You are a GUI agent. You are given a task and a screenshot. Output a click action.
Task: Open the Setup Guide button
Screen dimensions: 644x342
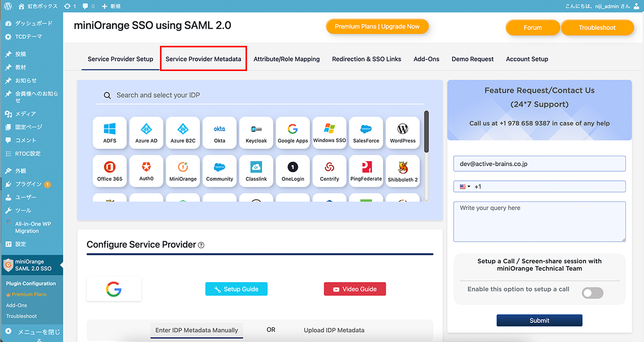click(x=236, y=289)
